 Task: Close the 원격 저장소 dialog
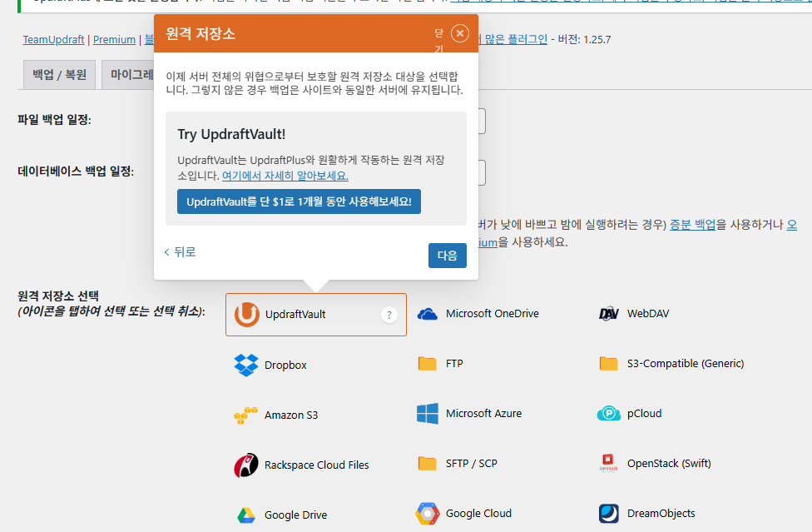(459, 33)
